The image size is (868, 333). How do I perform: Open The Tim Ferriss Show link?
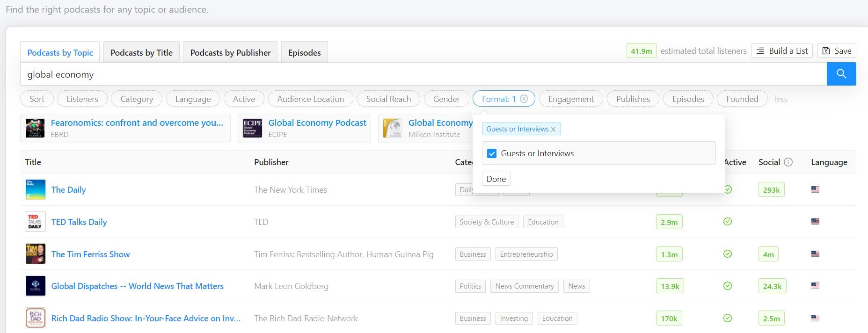(x=91, y=254)
